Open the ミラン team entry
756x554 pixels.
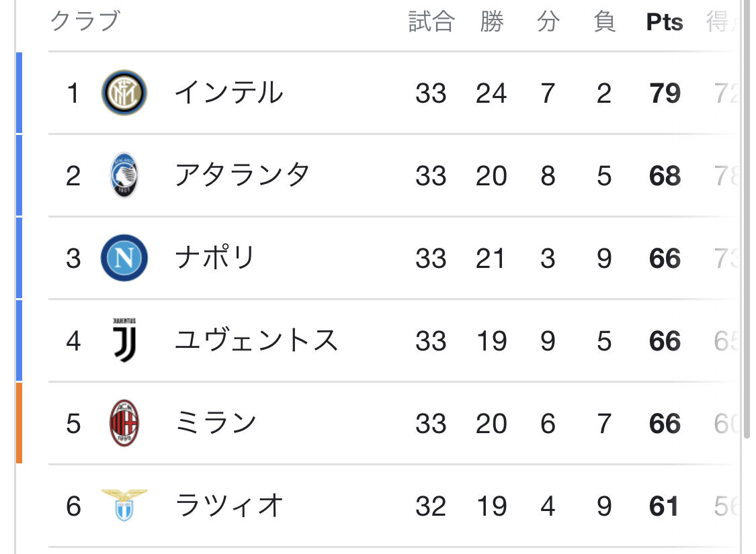tap(215, 423)
